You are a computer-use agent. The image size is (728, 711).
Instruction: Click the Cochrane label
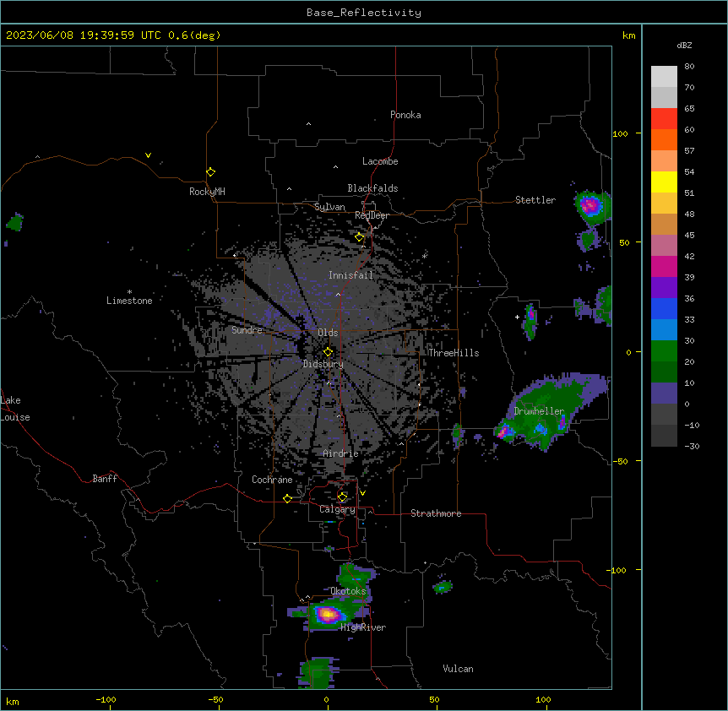click(272, 480)
